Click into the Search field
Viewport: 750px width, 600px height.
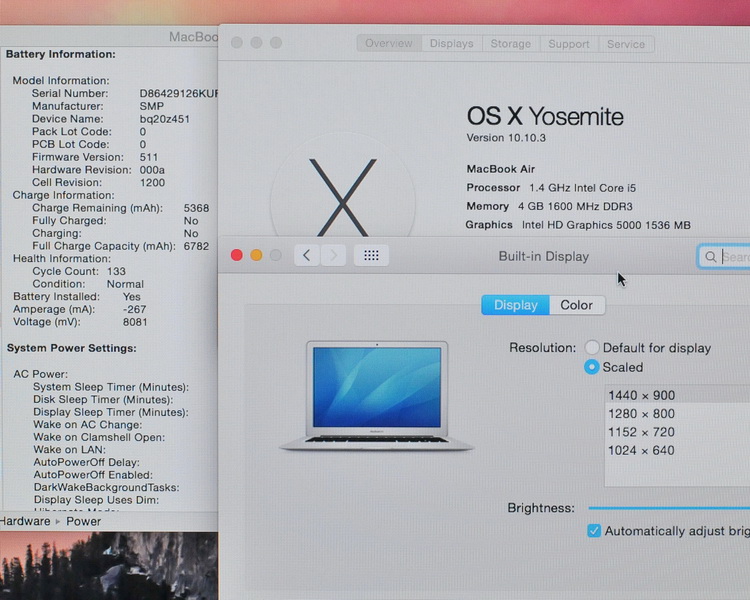coord(724,257)
